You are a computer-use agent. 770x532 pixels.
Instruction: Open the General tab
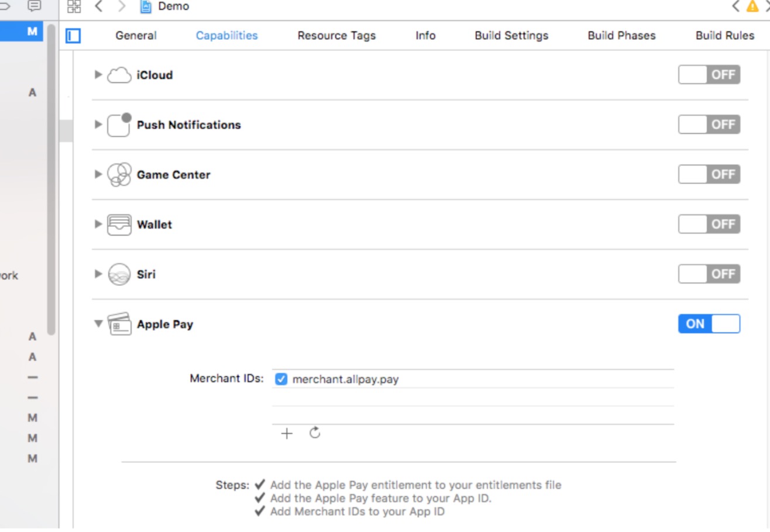136,36
